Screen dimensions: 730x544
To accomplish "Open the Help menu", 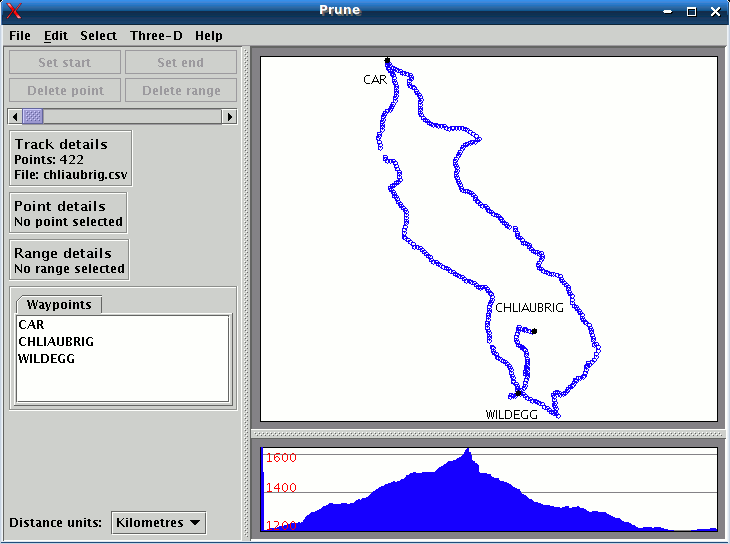I will click(209, 35).
